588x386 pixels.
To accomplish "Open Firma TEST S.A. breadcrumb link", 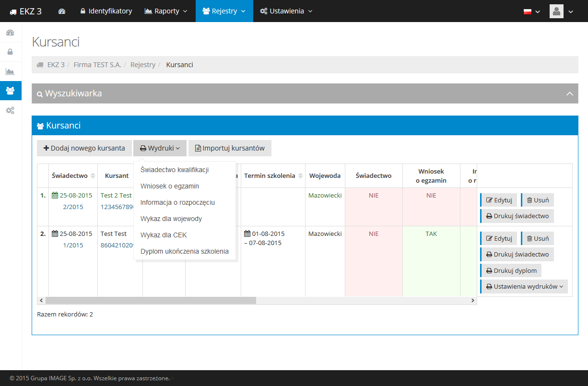I will click(97, 65).
